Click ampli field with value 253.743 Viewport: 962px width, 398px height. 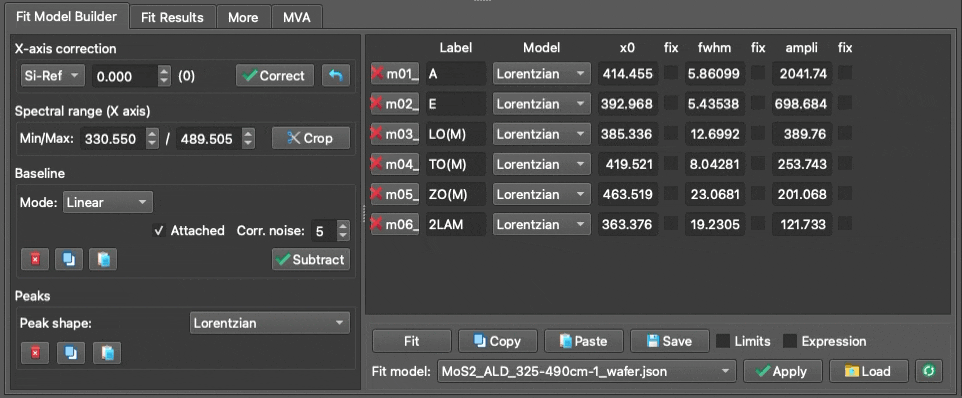(x=802, y=164)
